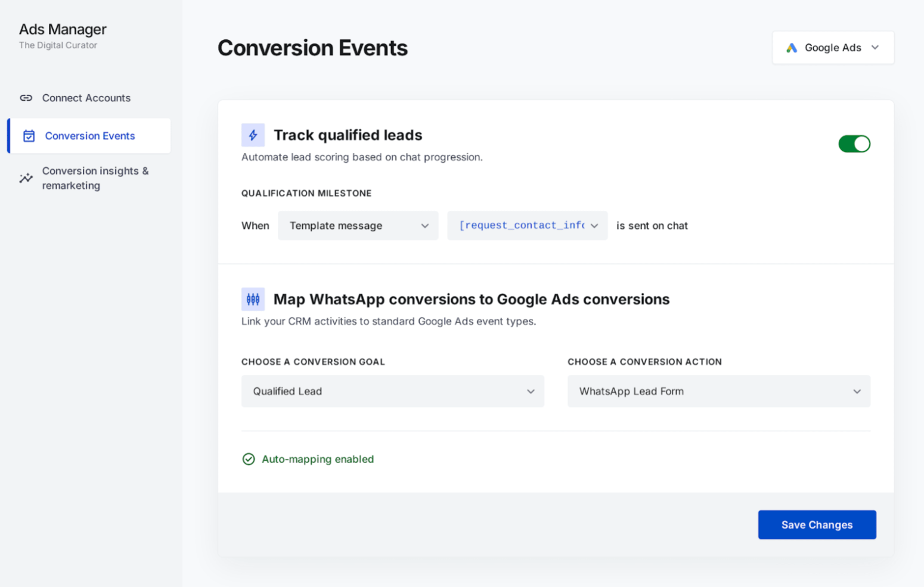
Task: Click the Conversion Events calendar icon
Action: click(x=29, y=136)
